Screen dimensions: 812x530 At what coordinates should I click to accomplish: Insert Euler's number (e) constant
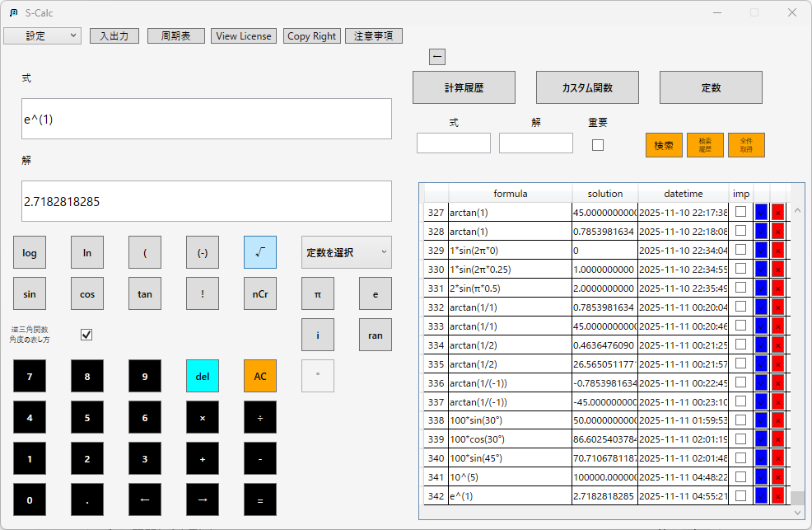[x=375, y=293]
